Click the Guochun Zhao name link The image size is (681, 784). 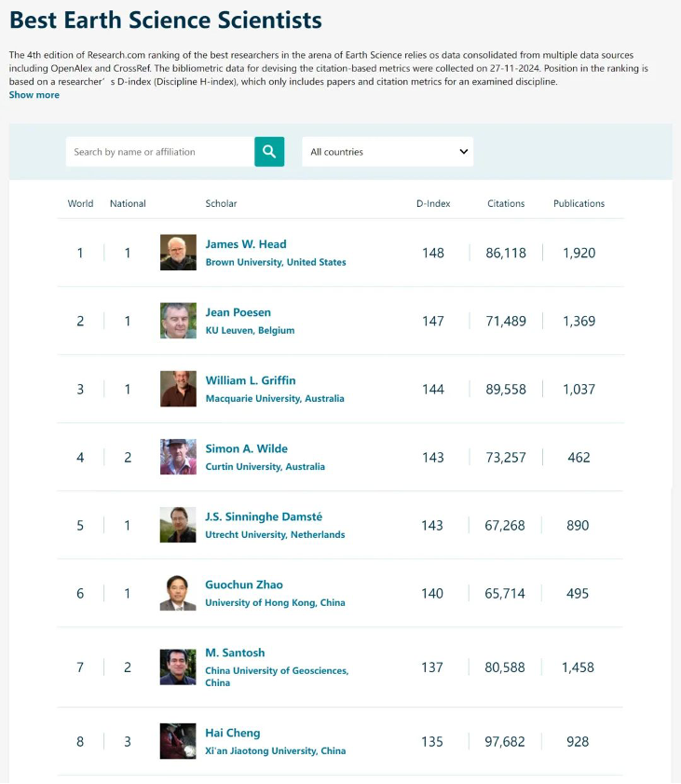point(244,585)
